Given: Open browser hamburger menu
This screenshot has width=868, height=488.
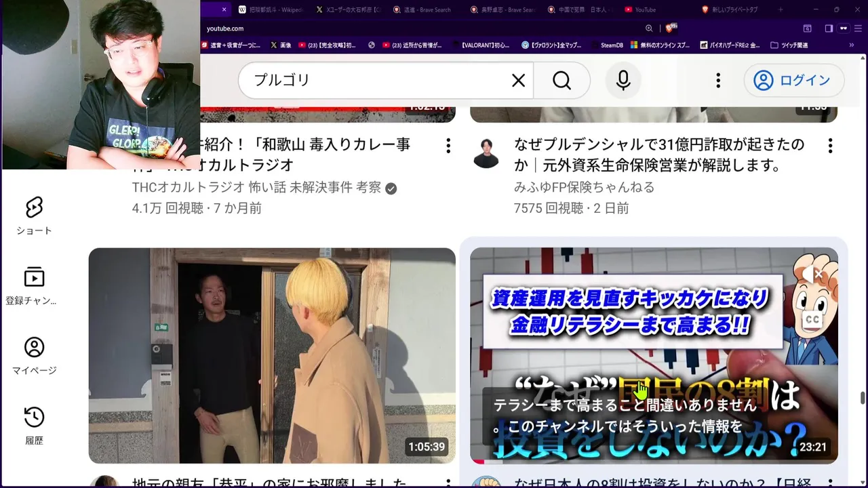Looking at the screenshot, I should pos(859,28).
